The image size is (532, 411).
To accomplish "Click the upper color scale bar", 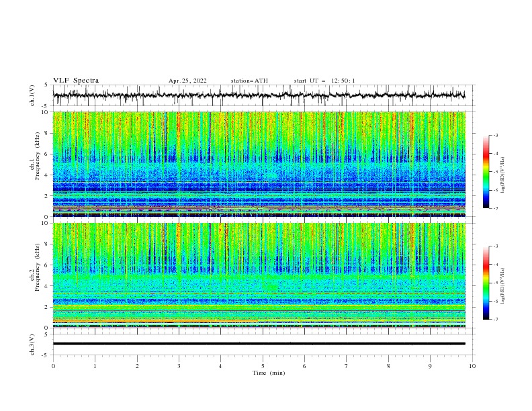I will coord(486,172).
